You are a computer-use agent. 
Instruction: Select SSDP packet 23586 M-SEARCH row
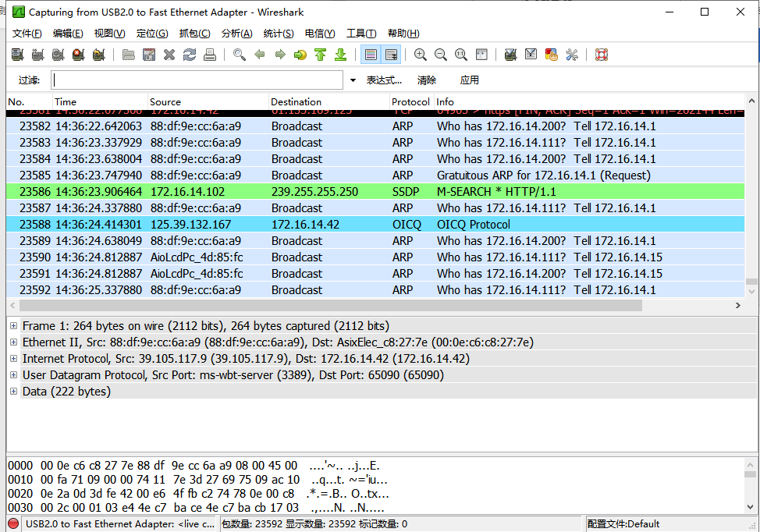[x=375, y=192]
